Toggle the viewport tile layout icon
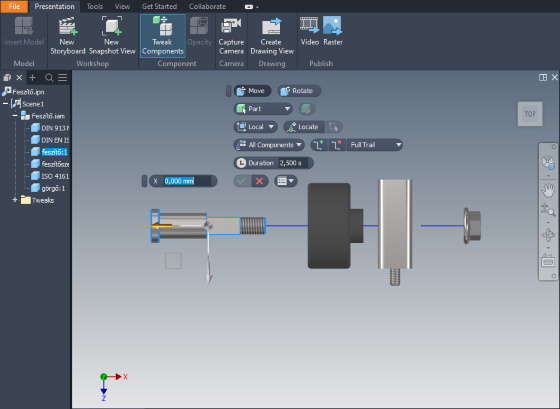Screen dimensions: 560x409 click(x=543, y=78)
